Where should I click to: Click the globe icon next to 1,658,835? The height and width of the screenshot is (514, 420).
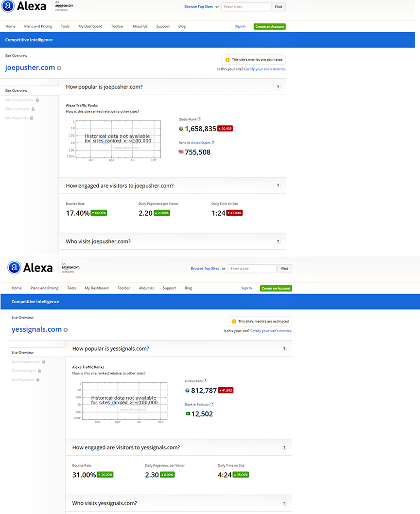tap(181, 128)
